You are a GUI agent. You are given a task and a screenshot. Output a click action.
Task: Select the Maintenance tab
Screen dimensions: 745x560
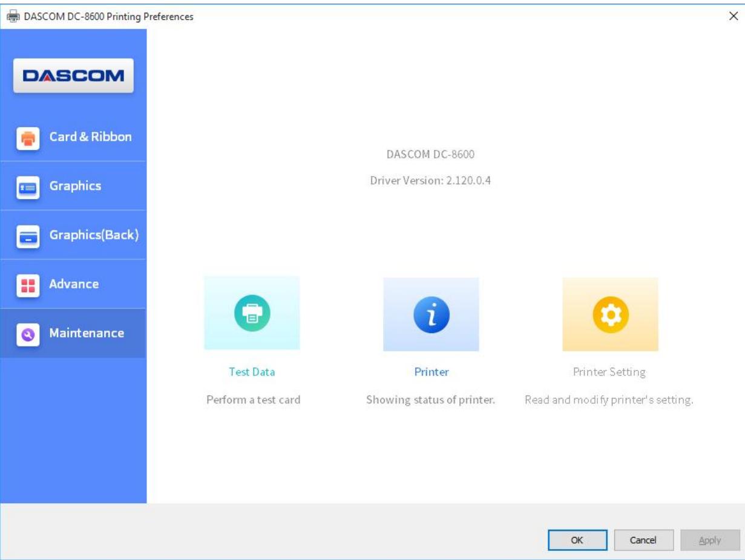[73, 333]
